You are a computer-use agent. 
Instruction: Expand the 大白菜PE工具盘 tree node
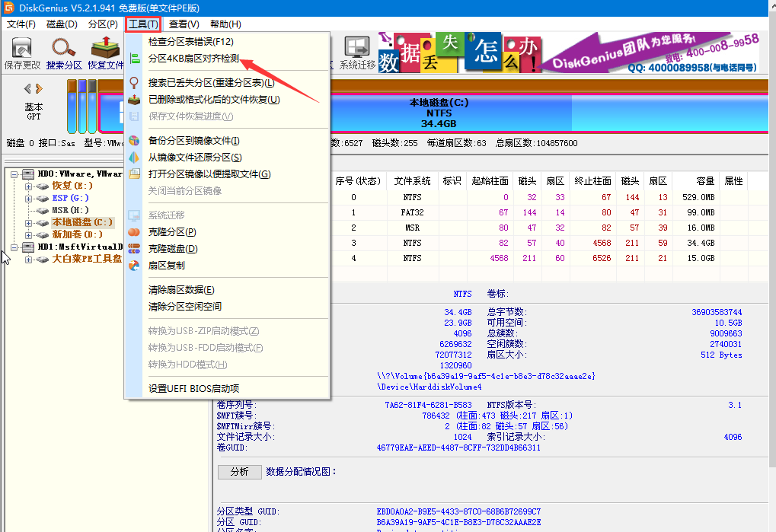click(29, 259)
